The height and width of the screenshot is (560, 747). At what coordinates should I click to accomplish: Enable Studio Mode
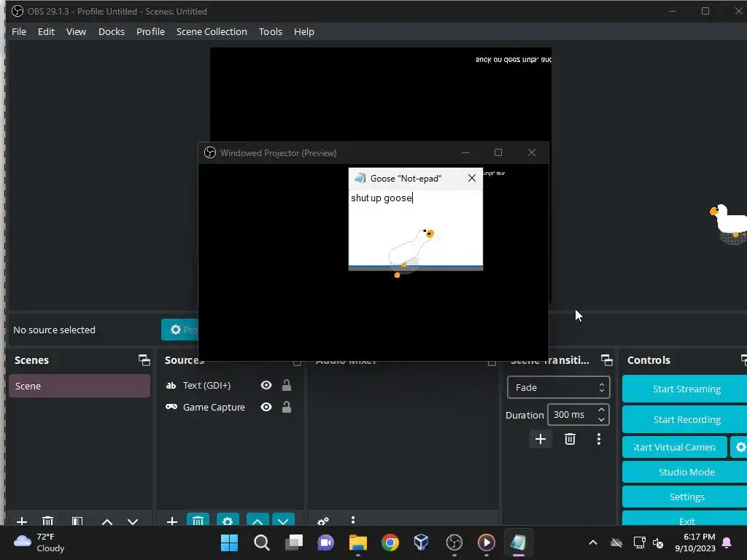click(686, 472)
